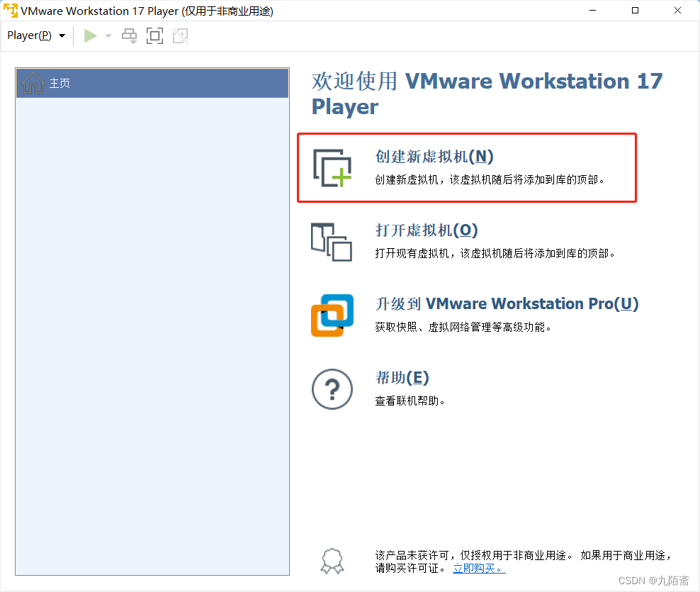Expand the power options dropdown arrow

108,35
